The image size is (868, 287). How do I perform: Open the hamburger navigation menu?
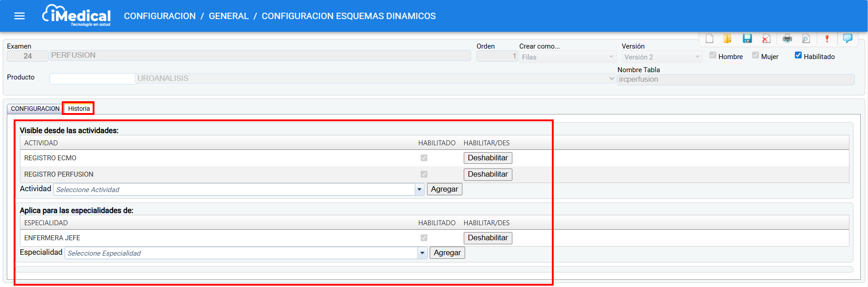20,16
